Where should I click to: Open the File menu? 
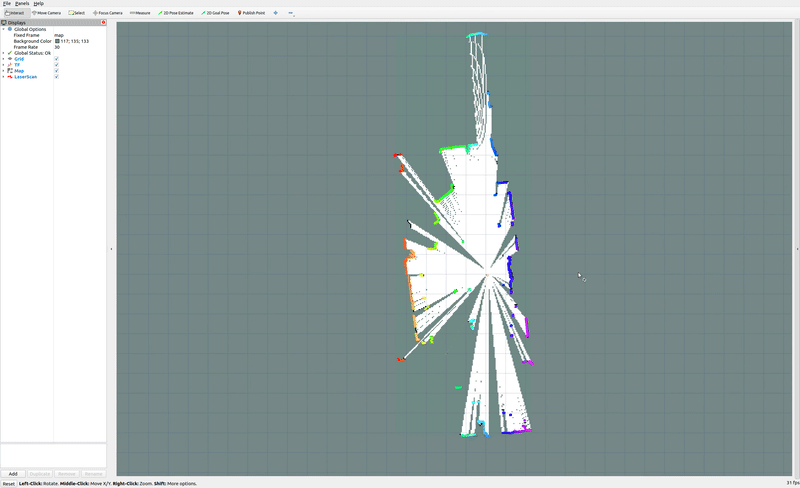6,4
